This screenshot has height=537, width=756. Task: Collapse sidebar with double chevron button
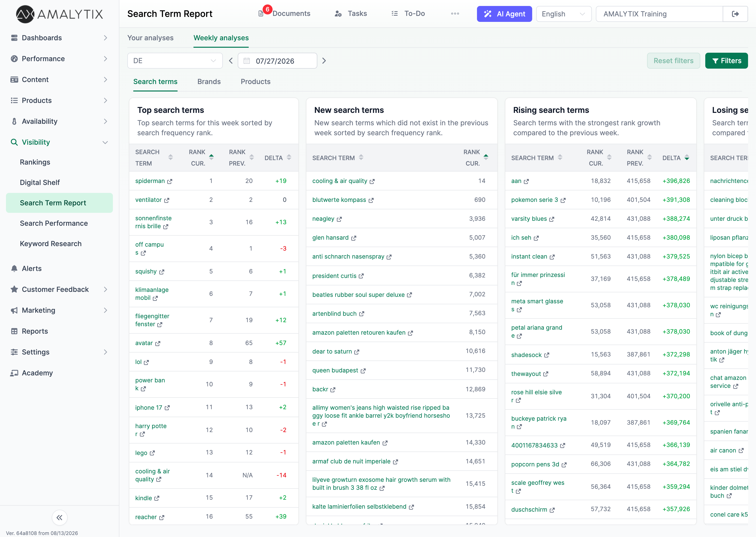pos(59,518)
